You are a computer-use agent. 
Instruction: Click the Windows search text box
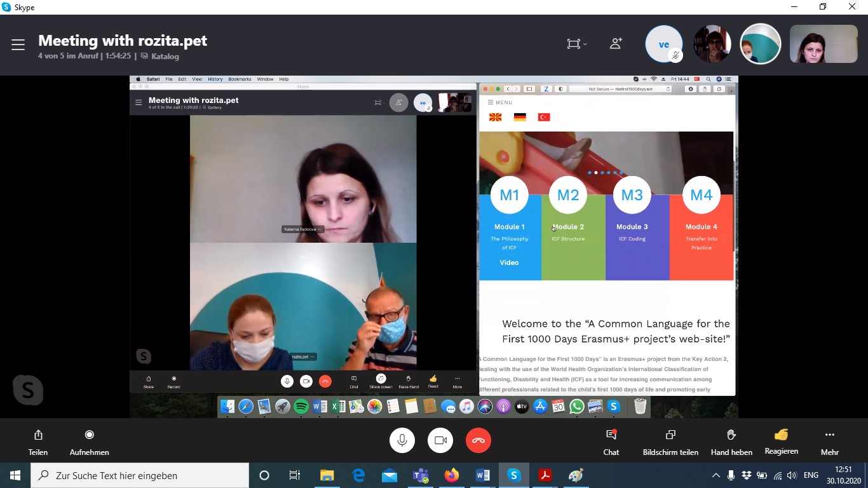pos(140,475)
